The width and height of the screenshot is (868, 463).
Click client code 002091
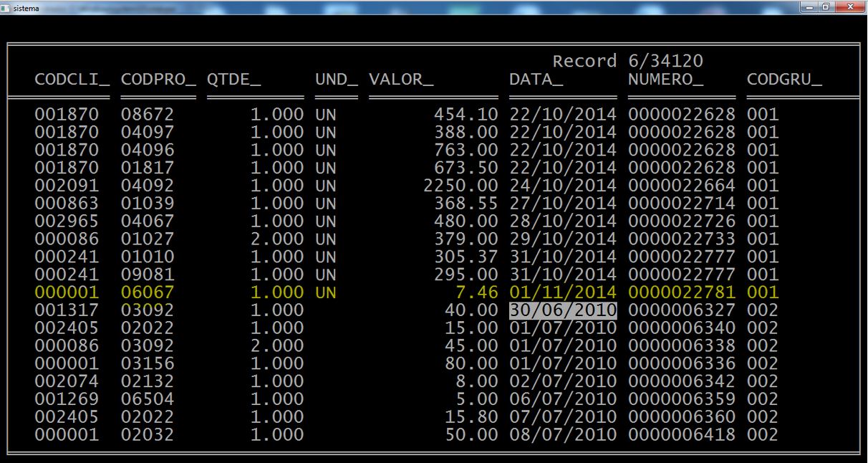point(67,186)
